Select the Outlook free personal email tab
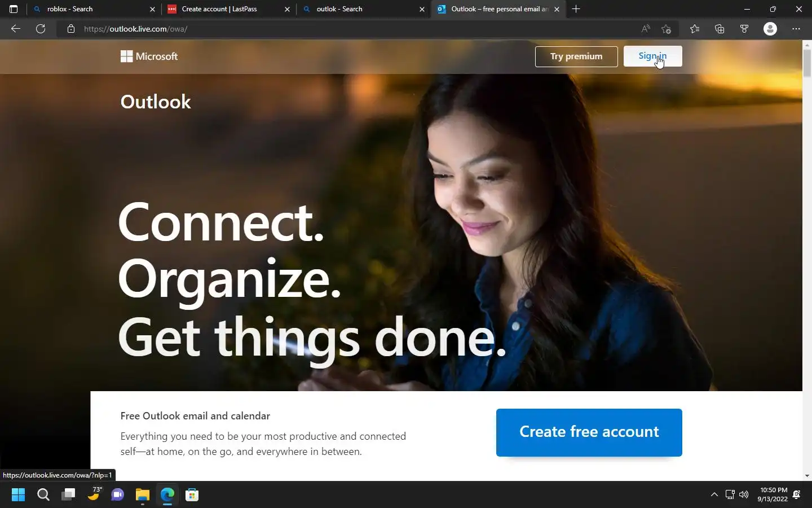 tap(498, 9)
